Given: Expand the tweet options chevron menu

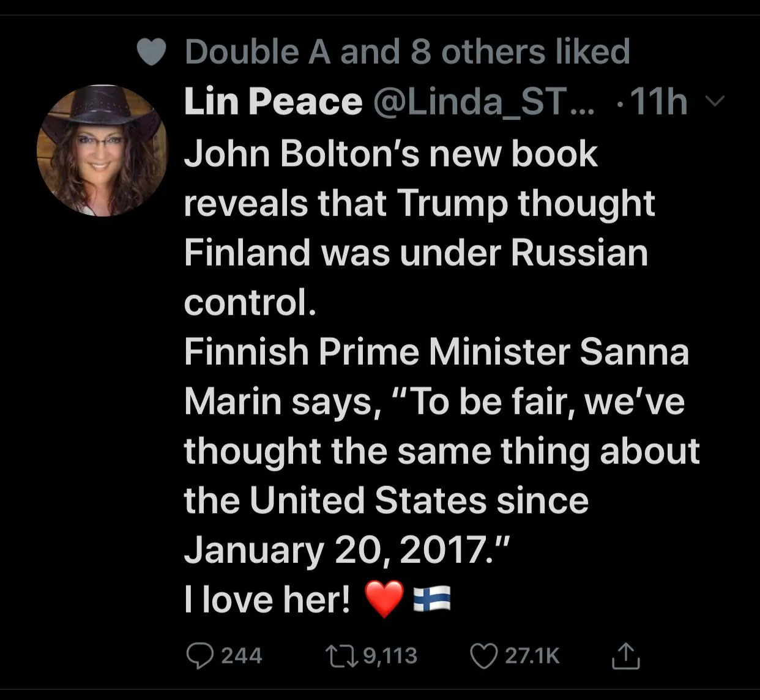Looking at the screenshot, I should [x=715, y=101].
